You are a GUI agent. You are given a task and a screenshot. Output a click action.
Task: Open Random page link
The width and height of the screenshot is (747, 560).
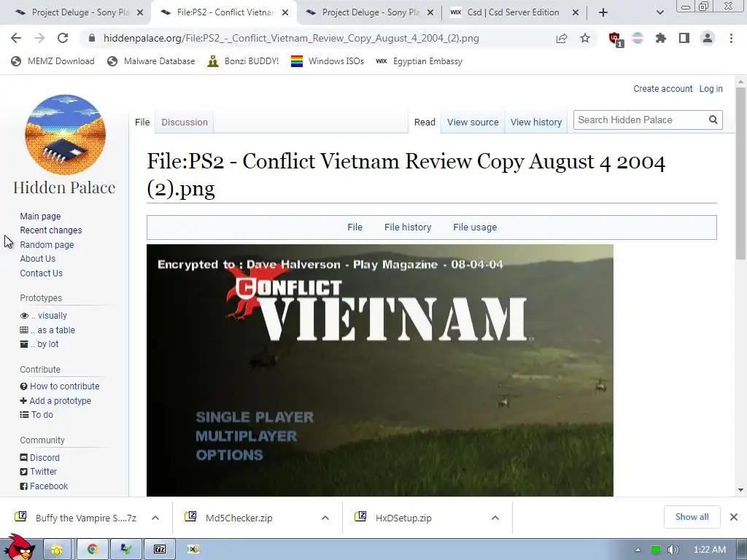47,245
